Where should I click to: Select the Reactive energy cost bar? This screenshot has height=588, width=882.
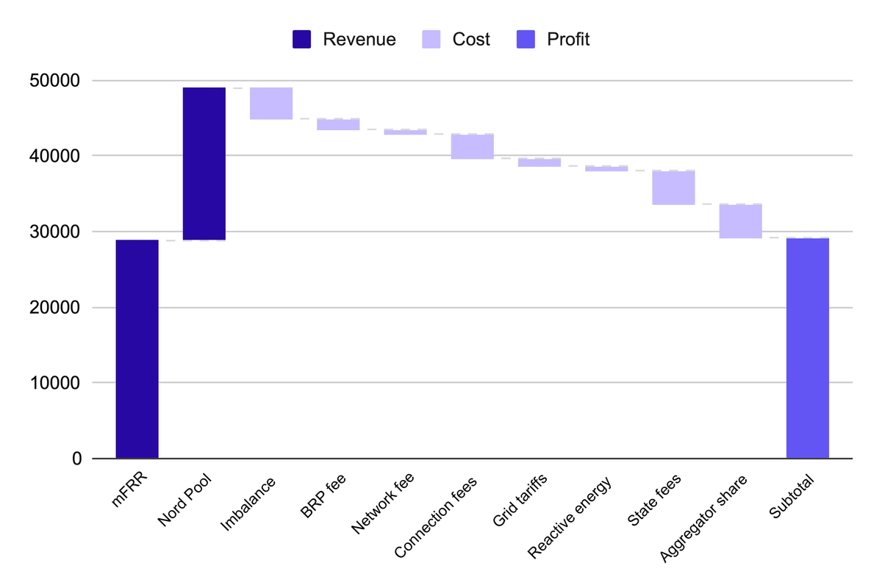pos(606,169)
